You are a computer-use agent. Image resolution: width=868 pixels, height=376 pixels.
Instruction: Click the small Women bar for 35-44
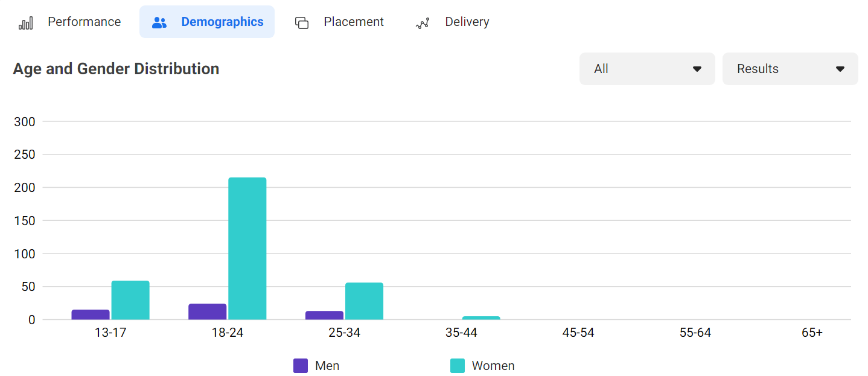tap(481, 317)
